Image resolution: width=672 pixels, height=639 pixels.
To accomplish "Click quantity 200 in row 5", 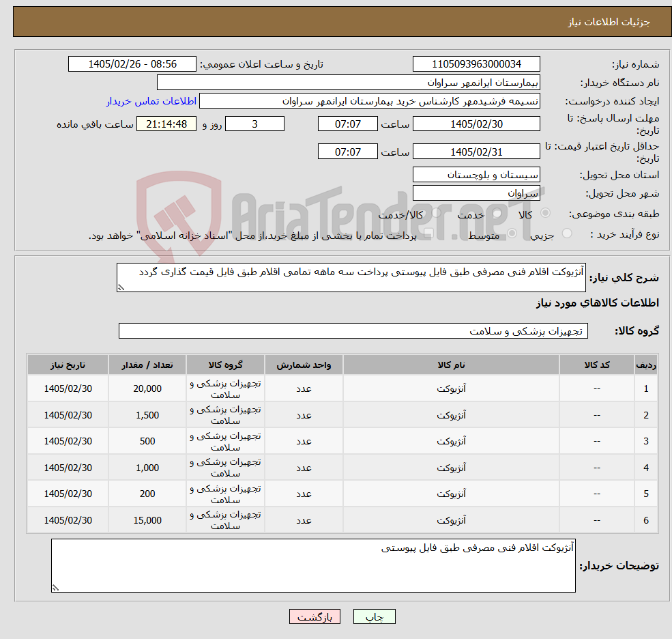I will coord(147,494).
